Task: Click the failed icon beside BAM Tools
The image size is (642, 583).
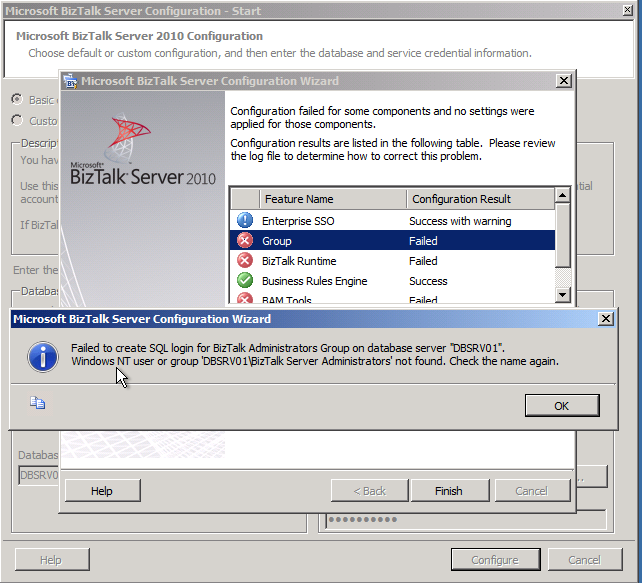Action: pos(245,299)
